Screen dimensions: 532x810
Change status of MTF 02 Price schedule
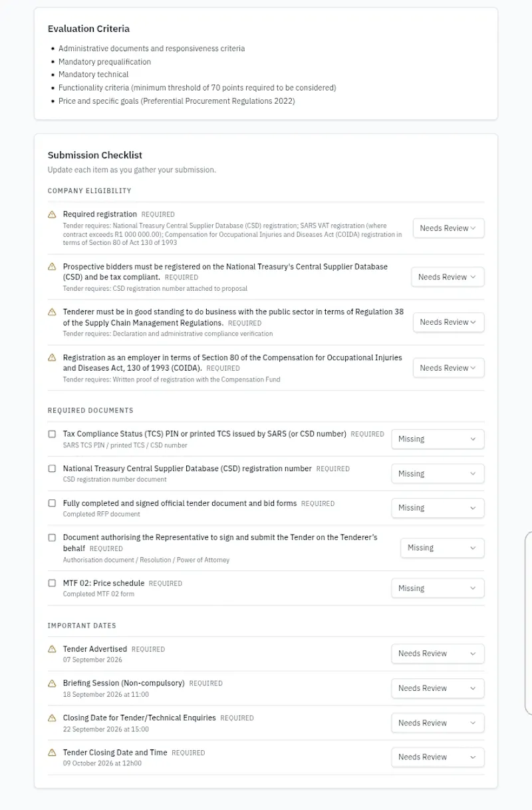click(438, 588)
